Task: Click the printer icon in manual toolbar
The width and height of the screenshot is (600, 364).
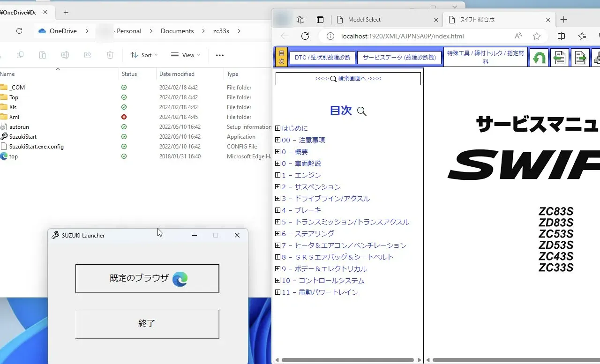Action: [x=596, y=58]
